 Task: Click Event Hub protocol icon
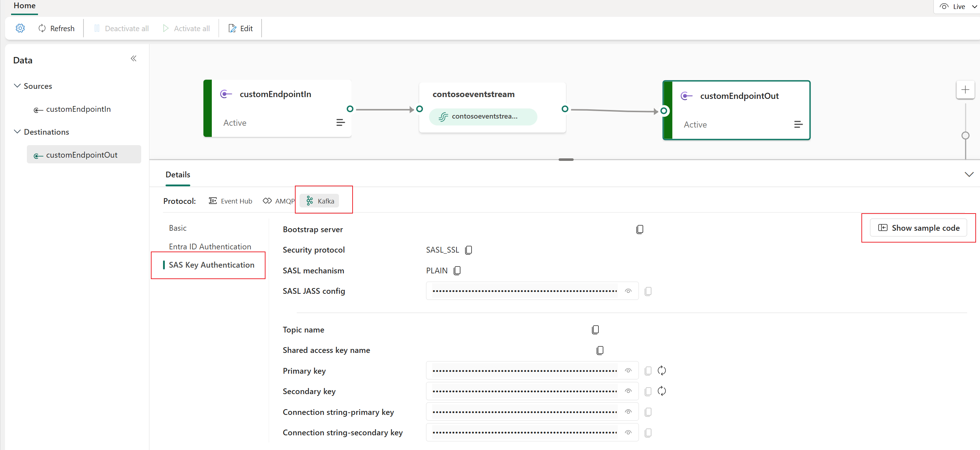click(x=212, y=201)
